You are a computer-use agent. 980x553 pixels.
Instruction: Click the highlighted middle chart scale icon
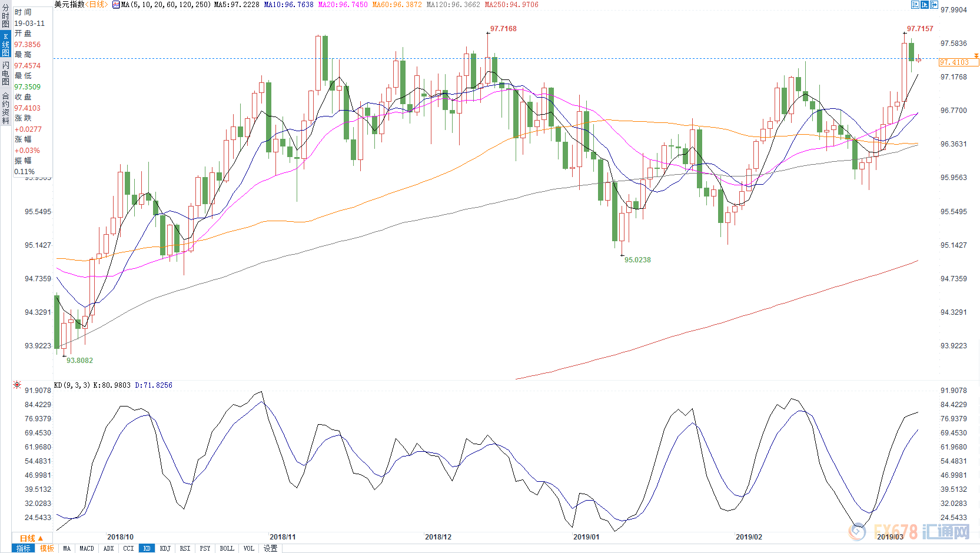pos(924,5)
